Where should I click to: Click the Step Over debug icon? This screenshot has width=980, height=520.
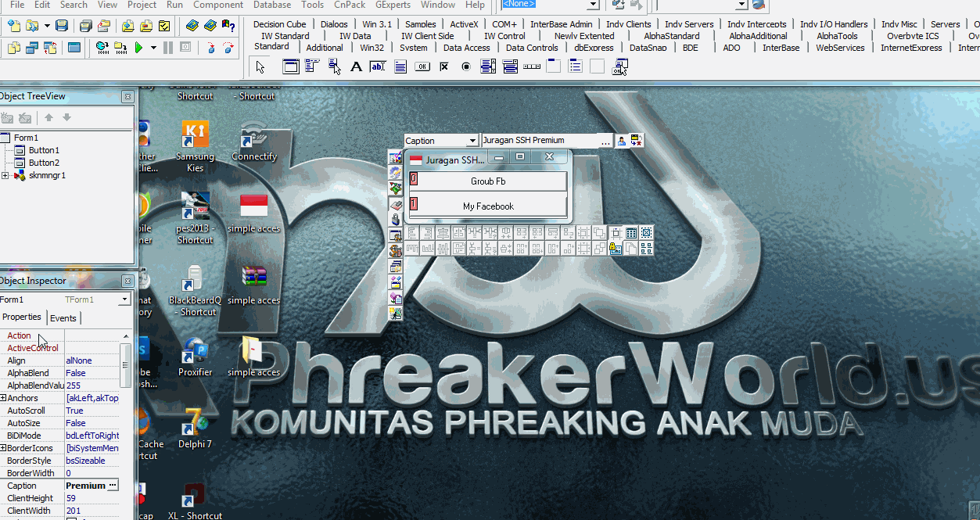tap(229, 48)
